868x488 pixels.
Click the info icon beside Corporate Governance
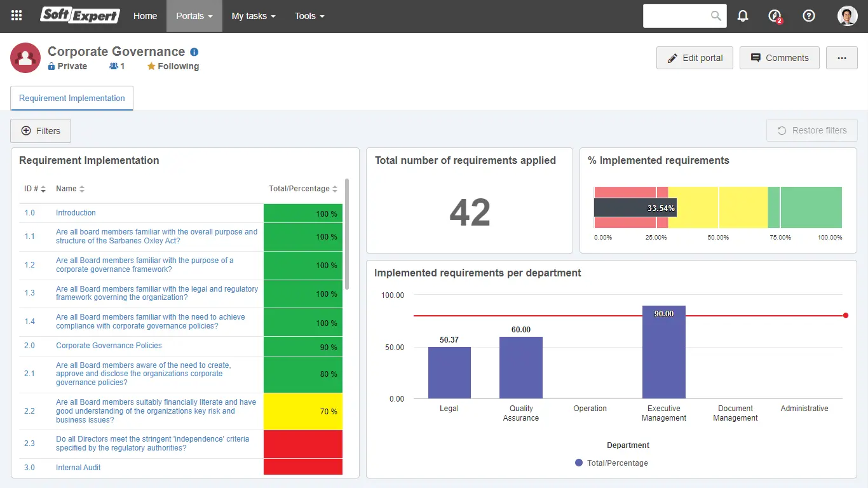[194, 52]
